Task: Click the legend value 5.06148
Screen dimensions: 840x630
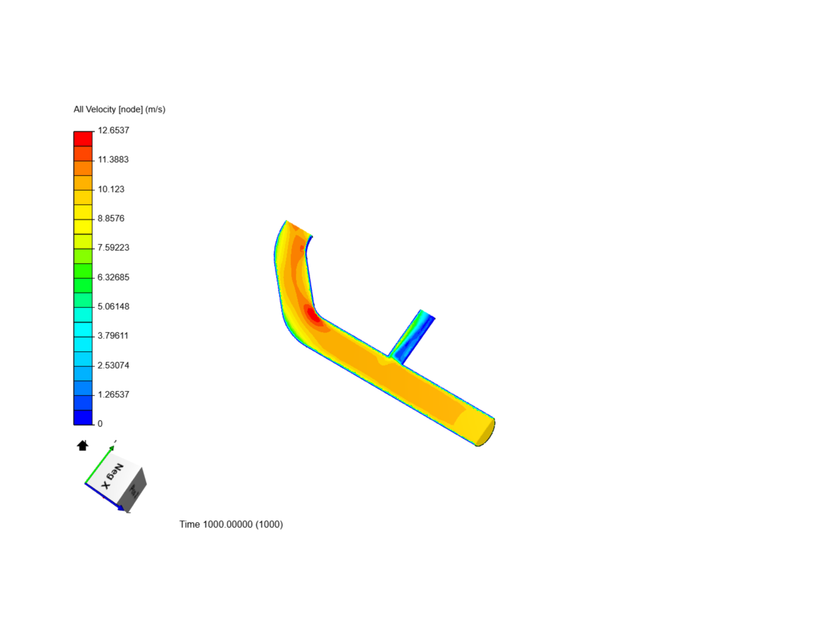Action: pyautogui.click(x=113, y=306)
